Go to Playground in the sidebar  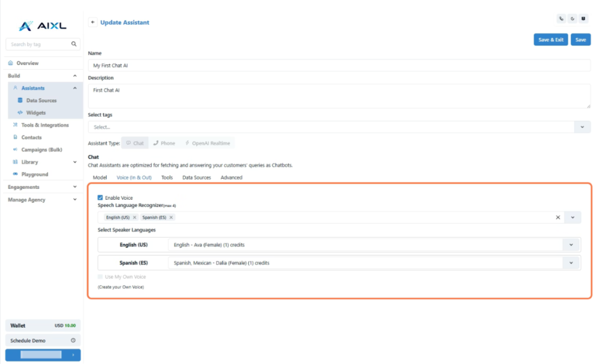[34, 174]
